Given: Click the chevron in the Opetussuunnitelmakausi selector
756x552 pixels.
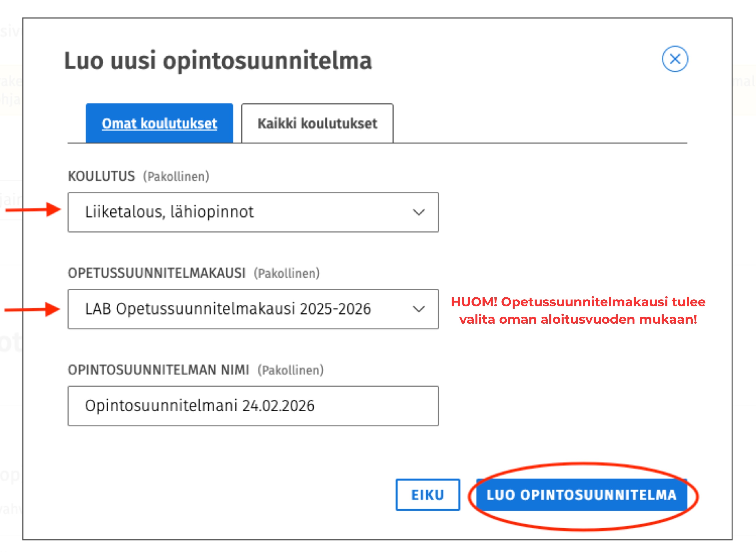Looking at the screenshot, I should click(419, 309).
